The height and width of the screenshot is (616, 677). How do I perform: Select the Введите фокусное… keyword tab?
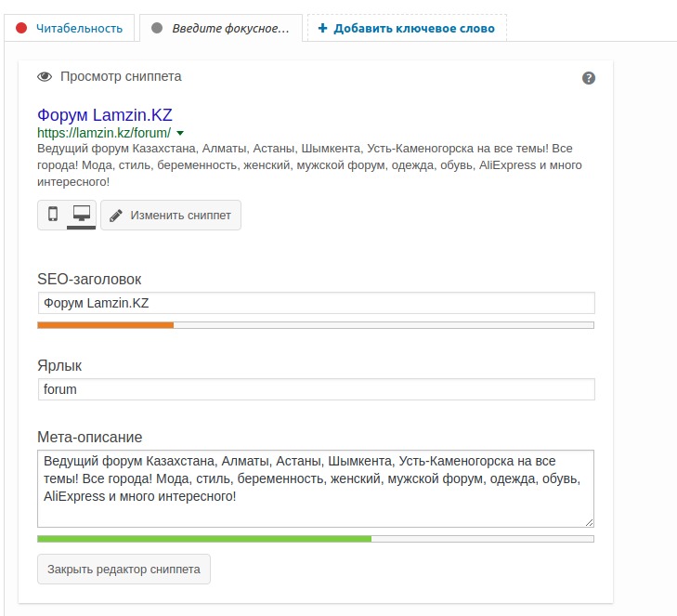pyautogui.click(x=221, y=28)
